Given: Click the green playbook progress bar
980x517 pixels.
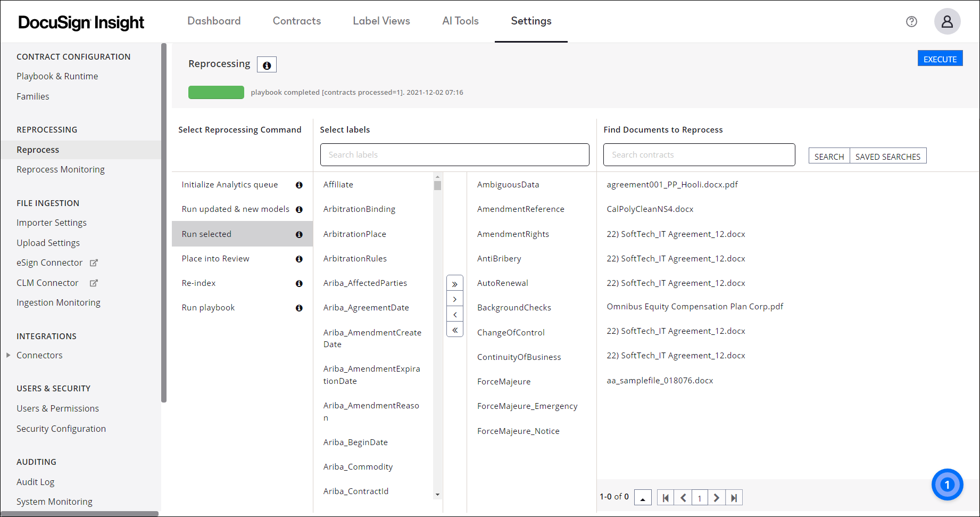Looking at the screenshot, I should [216, 92].
